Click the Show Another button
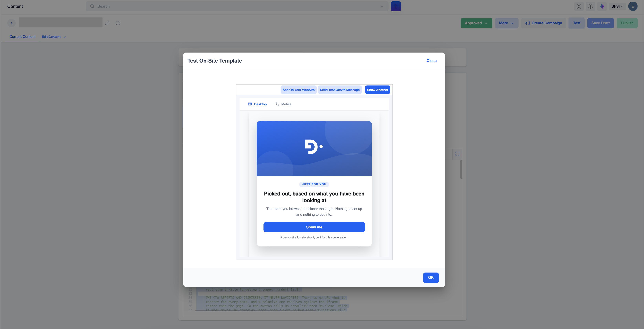 (378, 90)
